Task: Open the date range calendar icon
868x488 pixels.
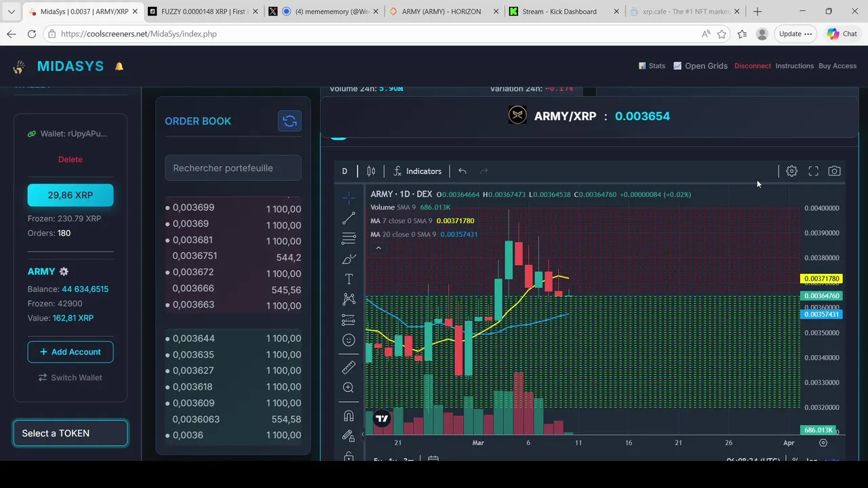Action: click(x=433, y=459)
